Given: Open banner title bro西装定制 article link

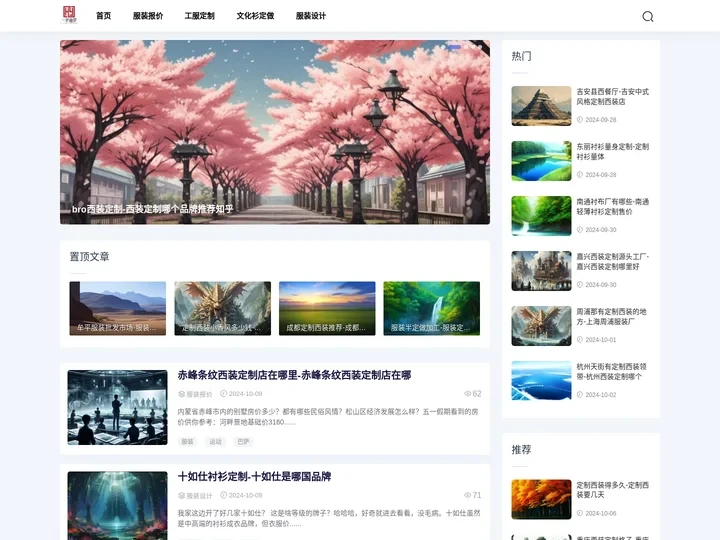Looking at the screenshot, I should pyautogui.click(x=152, y=209).
